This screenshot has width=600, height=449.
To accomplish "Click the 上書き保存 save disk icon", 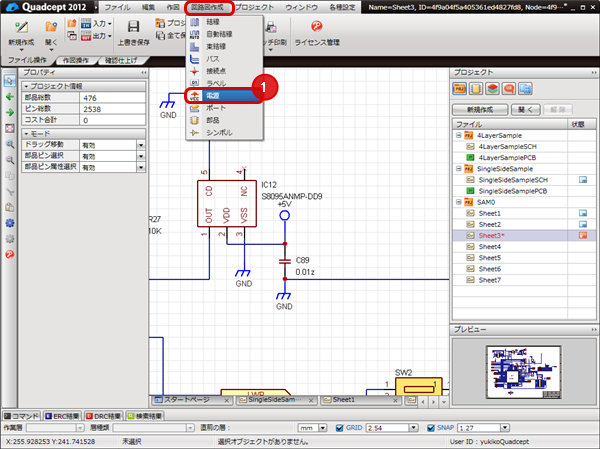I will click(x=133, y=27).
